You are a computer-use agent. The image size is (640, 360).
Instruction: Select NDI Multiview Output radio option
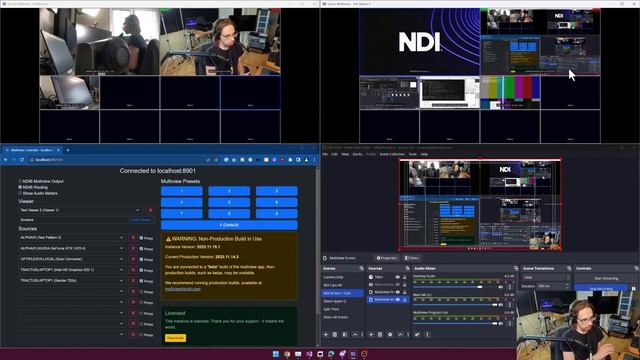(x=20, y=181)
